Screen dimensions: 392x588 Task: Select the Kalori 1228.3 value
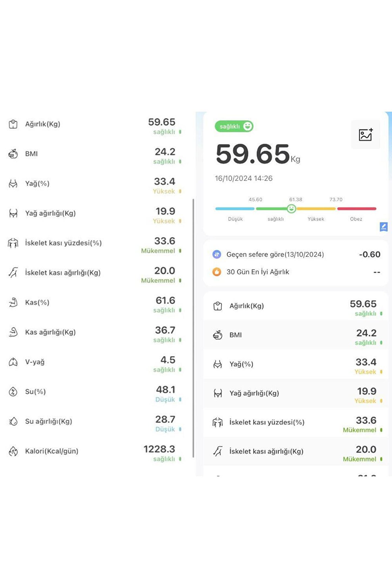(x=159, y=449)
